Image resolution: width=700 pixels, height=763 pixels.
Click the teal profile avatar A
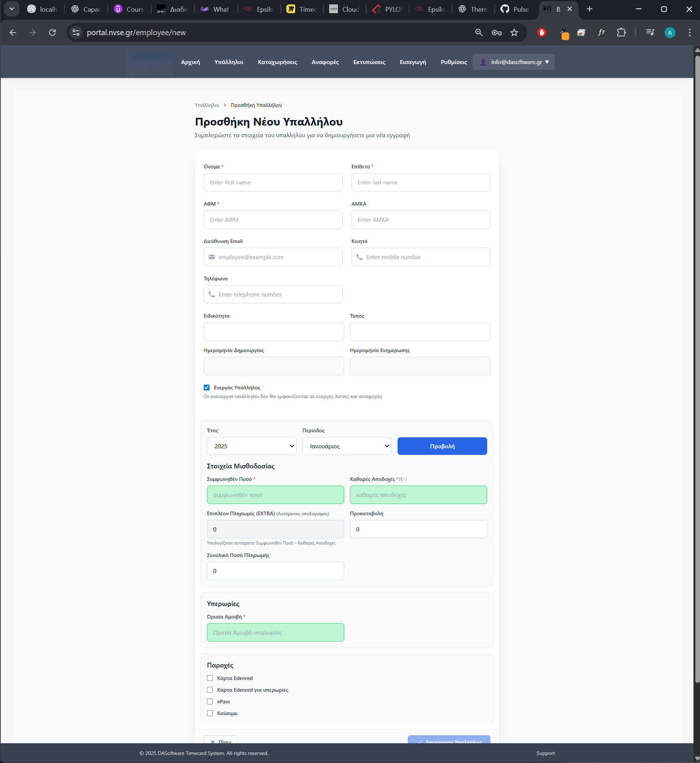pyautogui.click(x=669, y=32)
